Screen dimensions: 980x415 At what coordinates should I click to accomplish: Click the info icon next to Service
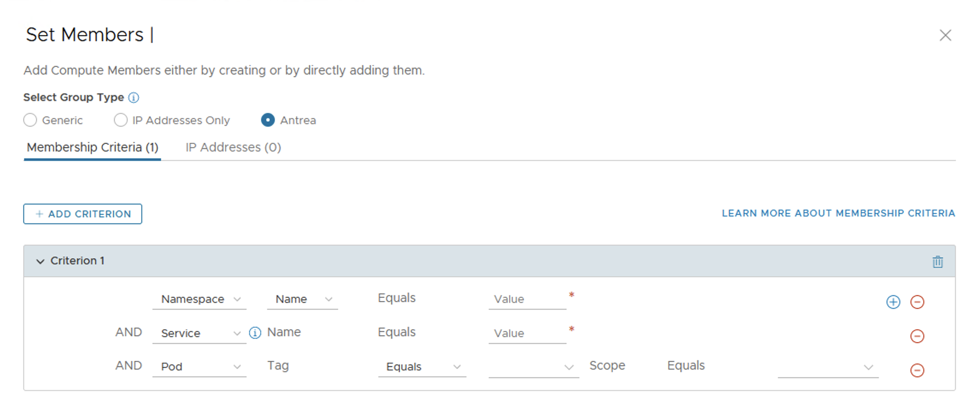coord(255,333)
